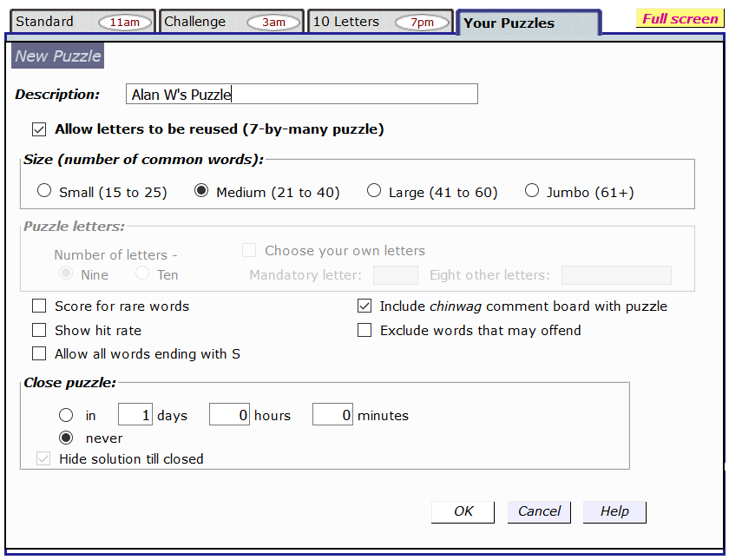The image size is (729, 560).
Task: Choose Large (41 to 60) size
Action: click(374, 191)
